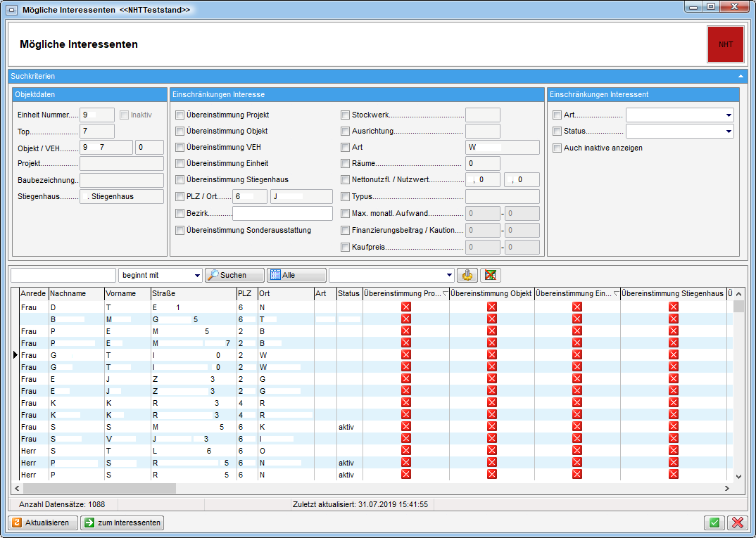Click the Bezirk text input field

pyautogui.click(x=282, y=214)
